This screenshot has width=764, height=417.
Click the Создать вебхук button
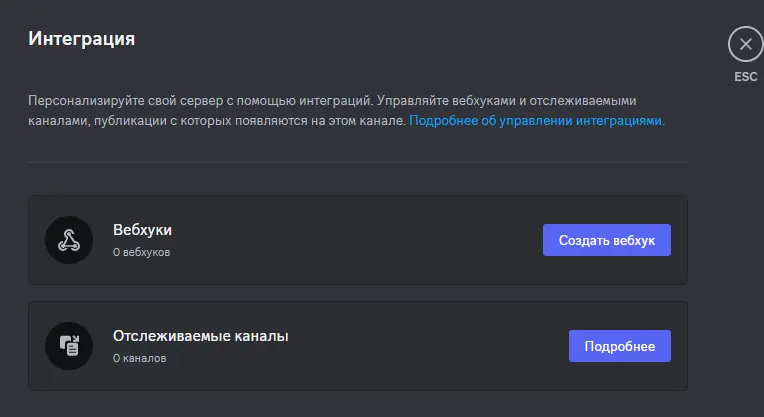[607, 240]
